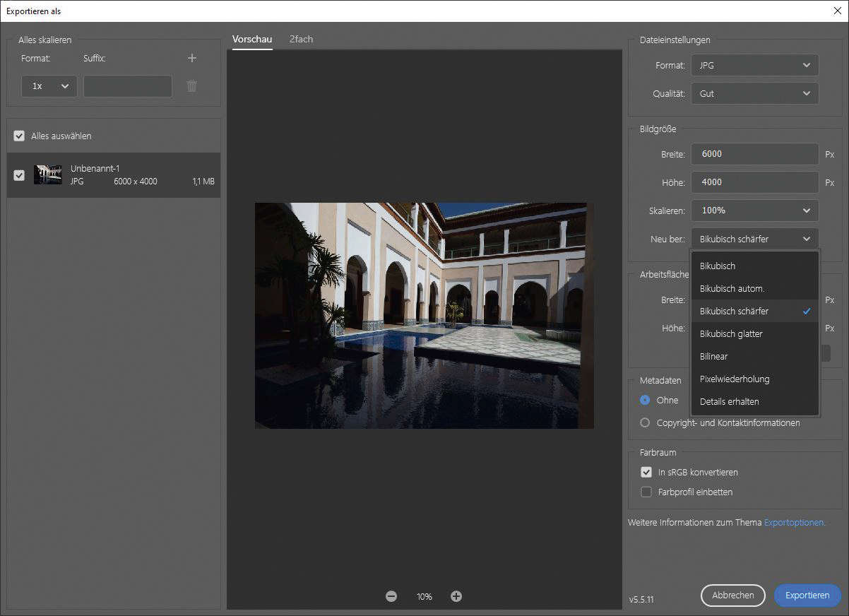This screenshot has width=849, height=616.
Task: Click the plus icon to add scale size
Action: (191, 58)
